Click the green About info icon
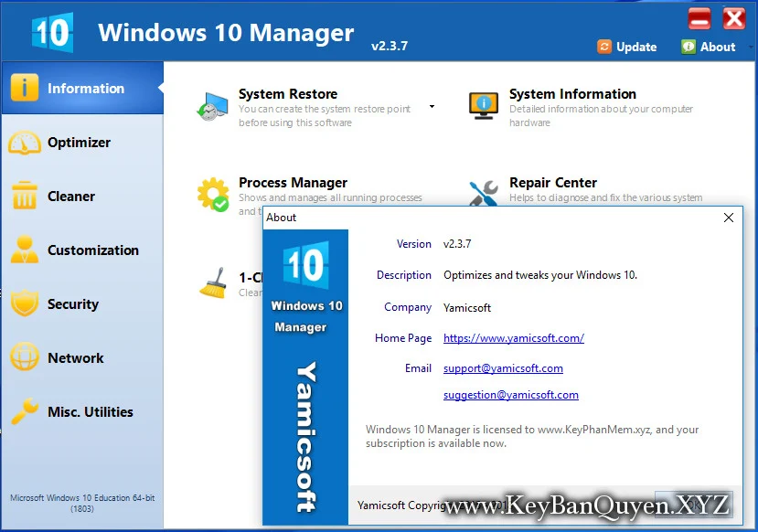 point(688,47)
